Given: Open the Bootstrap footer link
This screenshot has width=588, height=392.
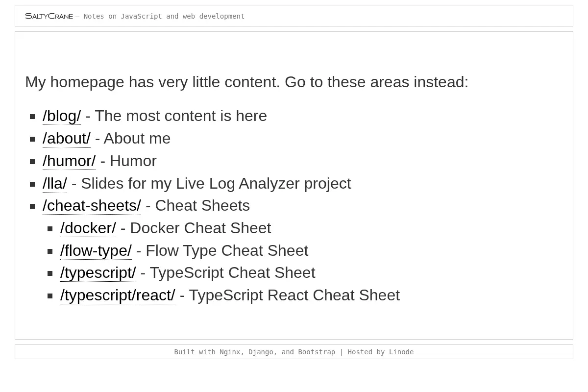Looking at the screenshot, I should 317,352.
